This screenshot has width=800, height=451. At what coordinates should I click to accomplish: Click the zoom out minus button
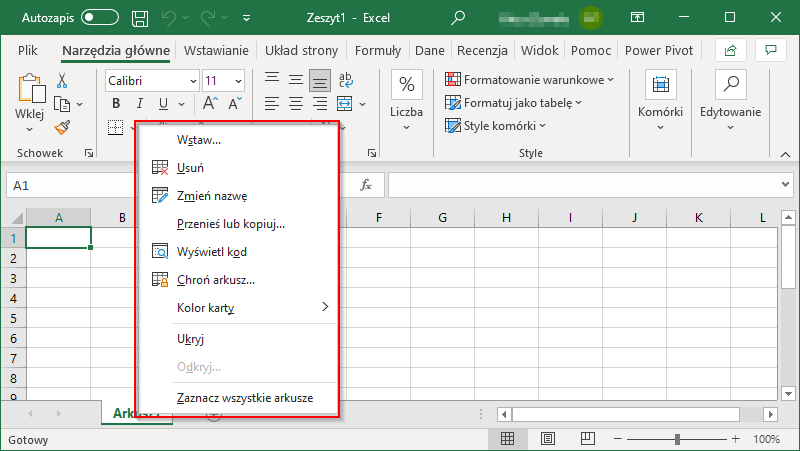617,439
